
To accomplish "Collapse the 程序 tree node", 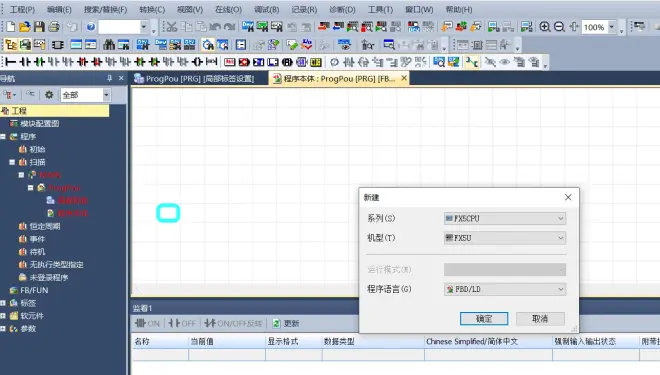I will tap(3, 136).
